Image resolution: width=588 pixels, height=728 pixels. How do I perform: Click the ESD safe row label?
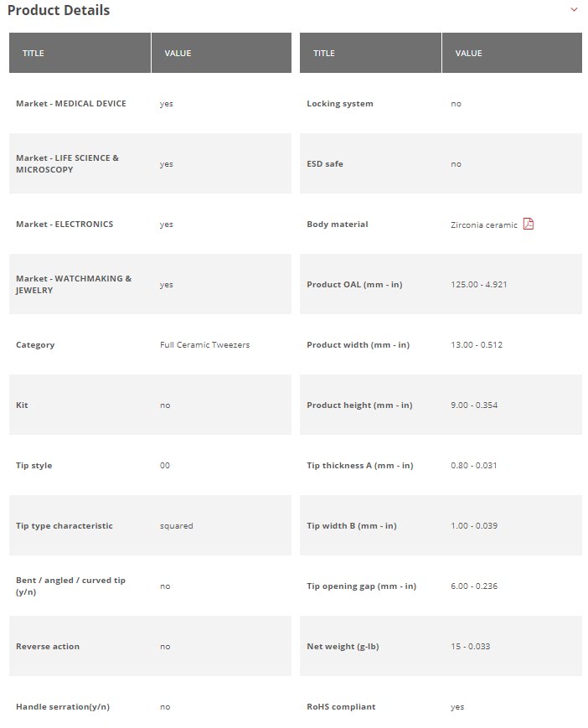coord(325,163)
